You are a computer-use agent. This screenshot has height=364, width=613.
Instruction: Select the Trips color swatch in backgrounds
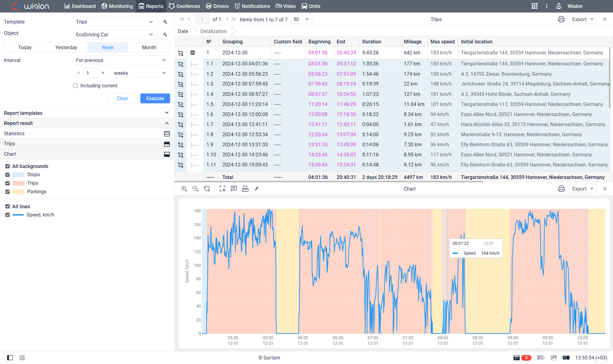pyautogui.click(x=19, y=183)
